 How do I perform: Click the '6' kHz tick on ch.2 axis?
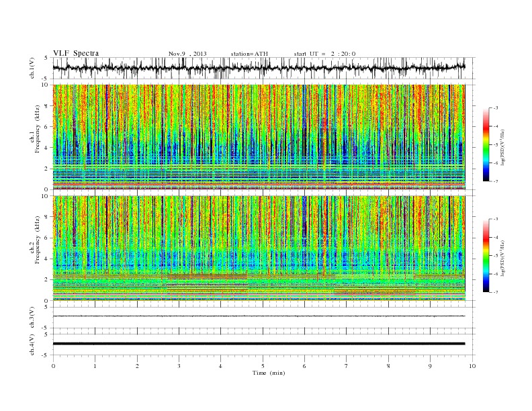pyautogui.click(x=46, y=238)
